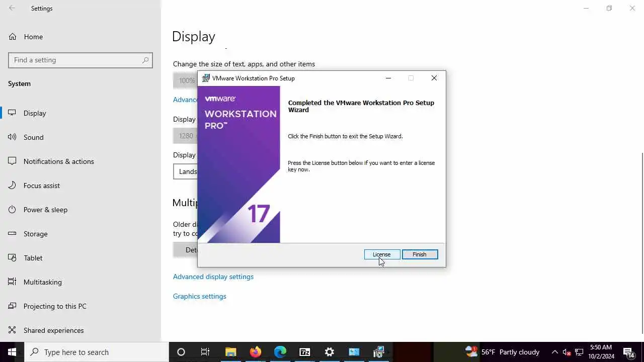This screenshot has height=362, width=644.
Task: Click the Settings gear on the taskbar
Action: click(330, 352)
